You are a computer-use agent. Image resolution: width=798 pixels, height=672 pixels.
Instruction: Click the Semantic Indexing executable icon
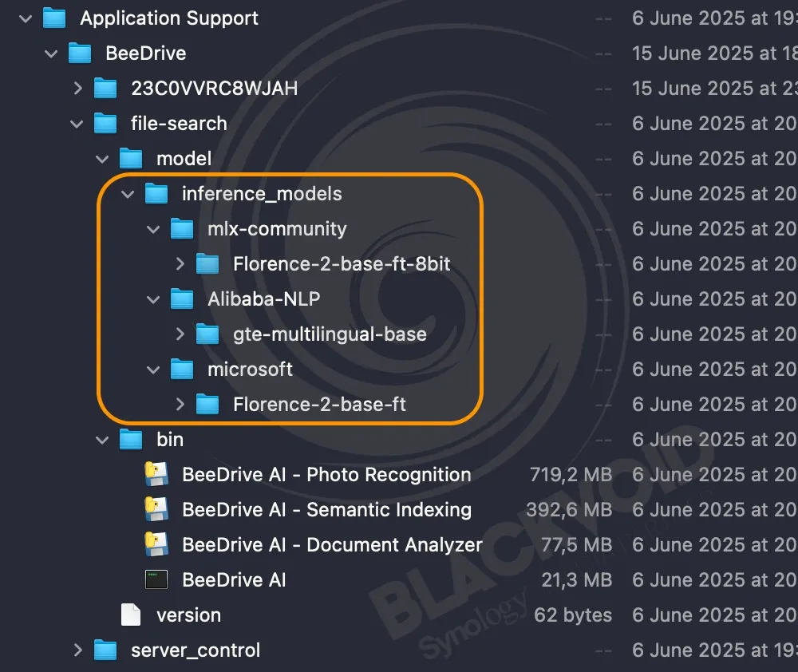coord(156,510)
